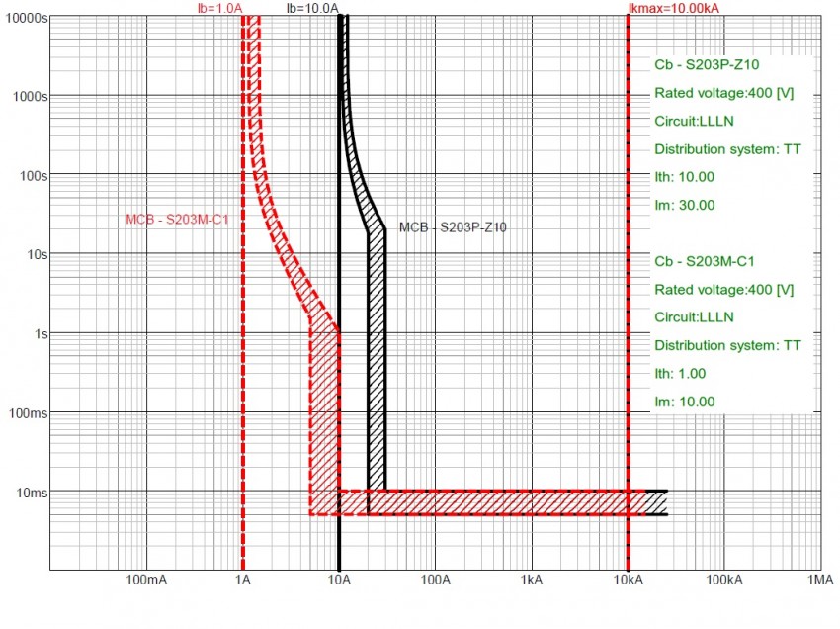Screen dimensions: 840x629
Task: Click the '1MA' current axis label
Action: click(820, 580)
